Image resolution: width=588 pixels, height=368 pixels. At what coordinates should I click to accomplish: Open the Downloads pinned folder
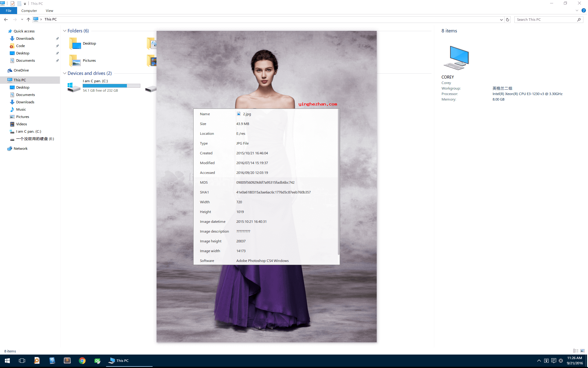25,38
